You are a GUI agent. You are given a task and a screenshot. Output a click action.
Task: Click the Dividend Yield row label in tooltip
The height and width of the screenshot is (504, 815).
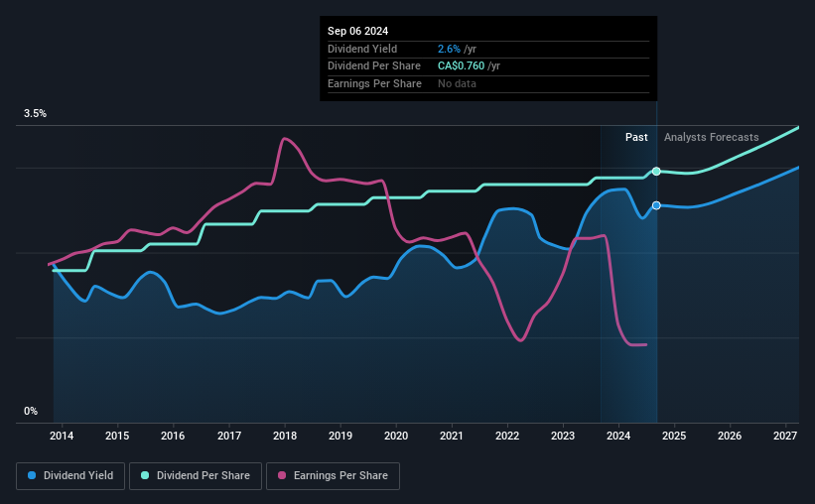(362, 49)
